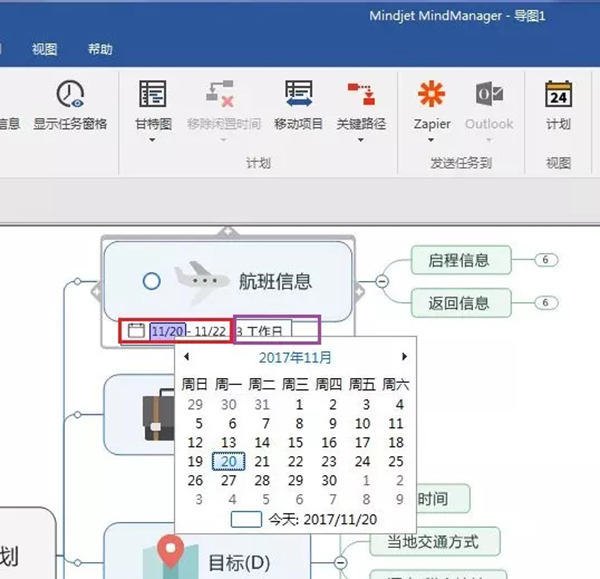This screenshot has height=579, width=600.
Task: Click the Critical Path icon
Action: pyautogui.click(x=361, y=93)
